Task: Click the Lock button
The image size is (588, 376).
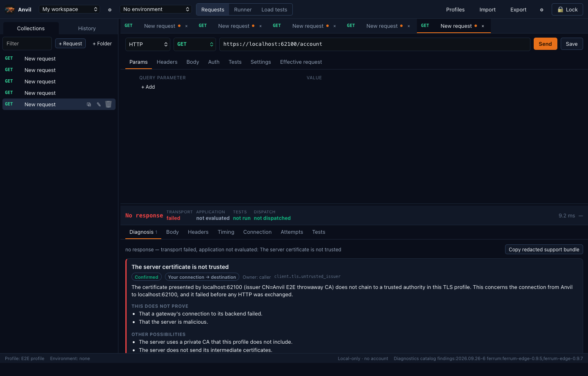Action: coord(567,9)
